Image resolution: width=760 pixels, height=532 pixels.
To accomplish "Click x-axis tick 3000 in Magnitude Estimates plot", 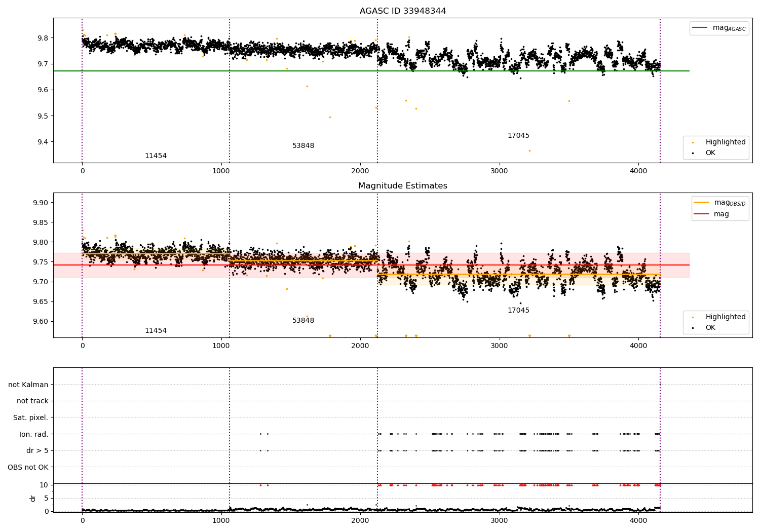I will [x=500, y=346].
